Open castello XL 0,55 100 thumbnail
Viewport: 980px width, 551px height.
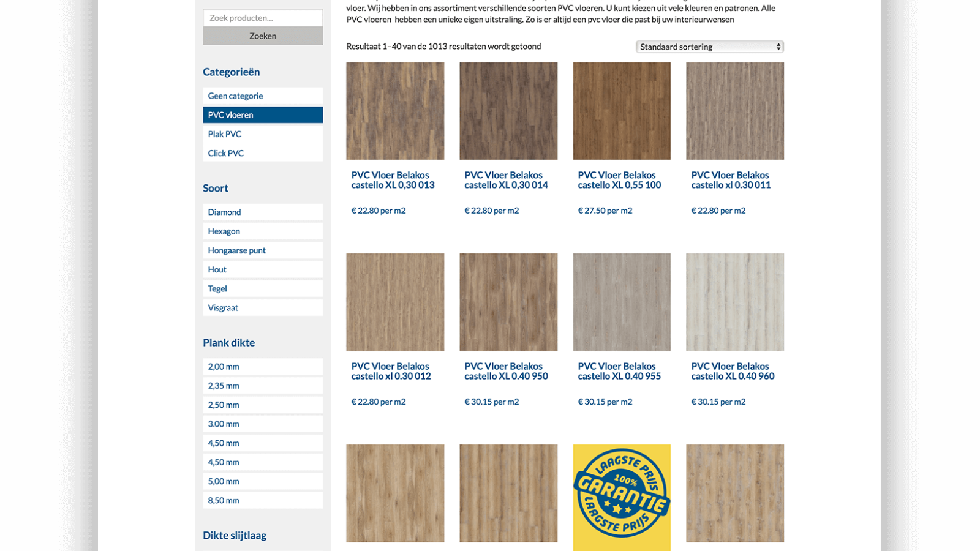622,111
